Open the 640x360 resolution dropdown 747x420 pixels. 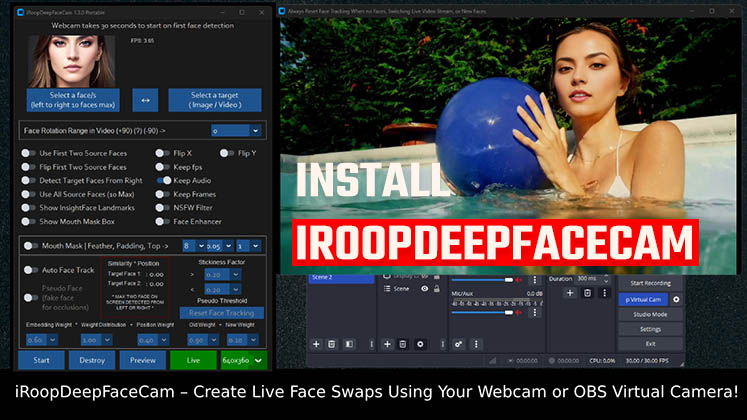tap(243, 360)
